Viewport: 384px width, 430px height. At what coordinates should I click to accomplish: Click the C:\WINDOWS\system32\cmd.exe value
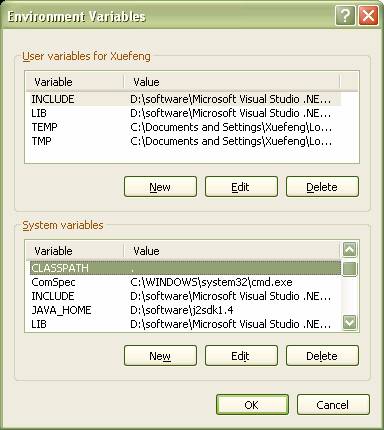pos(211,282)
